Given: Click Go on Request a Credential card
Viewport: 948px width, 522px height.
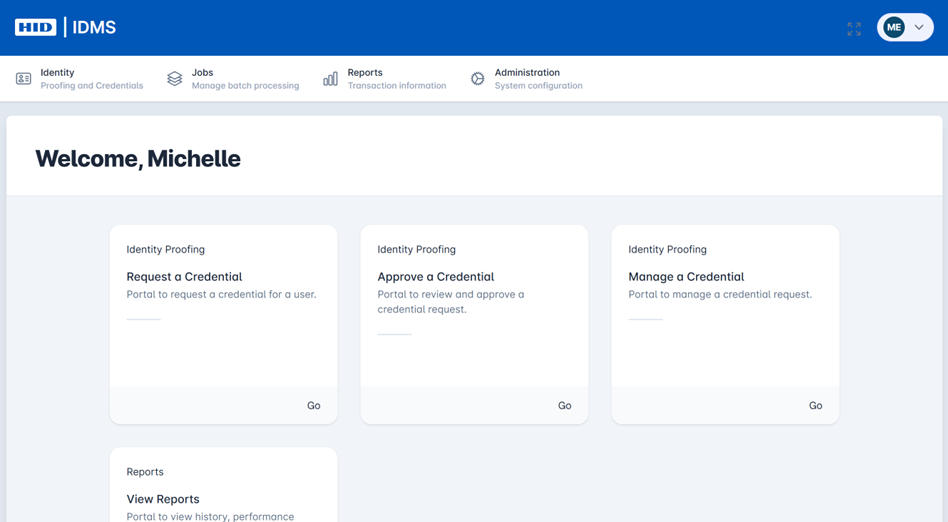Looking at the screenshot, I should point(314,405).
